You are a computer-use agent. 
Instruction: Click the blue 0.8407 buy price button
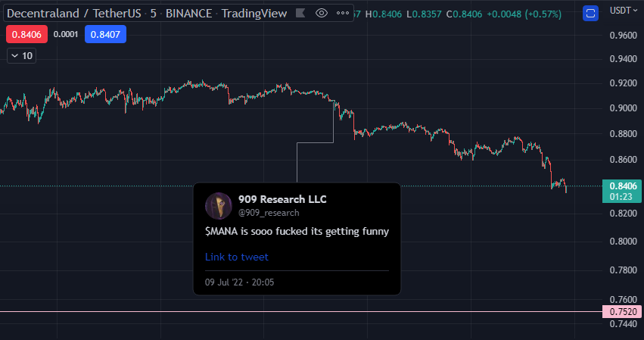(x=105, y=34)
